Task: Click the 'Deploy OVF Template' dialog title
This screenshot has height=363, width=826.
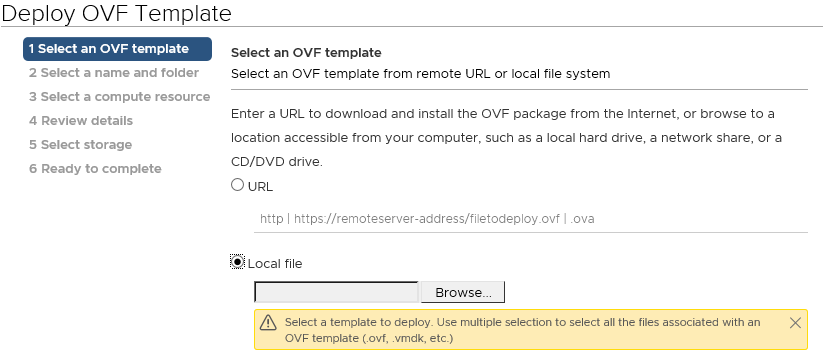Action: [x=116, y=13]
